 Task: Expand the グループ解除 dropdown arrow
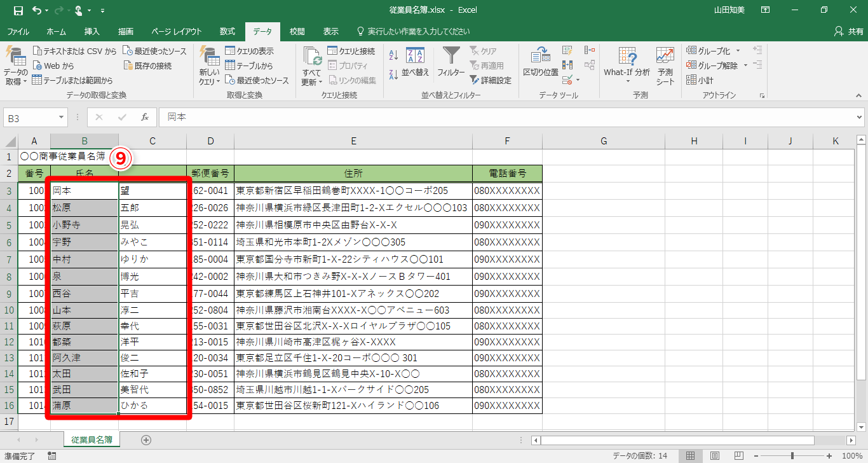(745, 66)
